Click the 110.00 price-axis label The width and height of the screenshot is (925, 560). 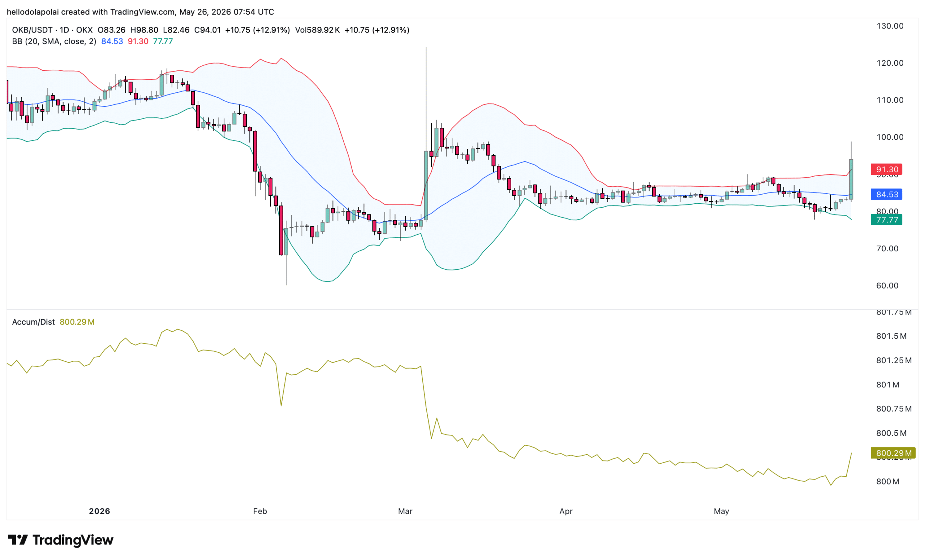pyautogui.click(x=890, y=100)
